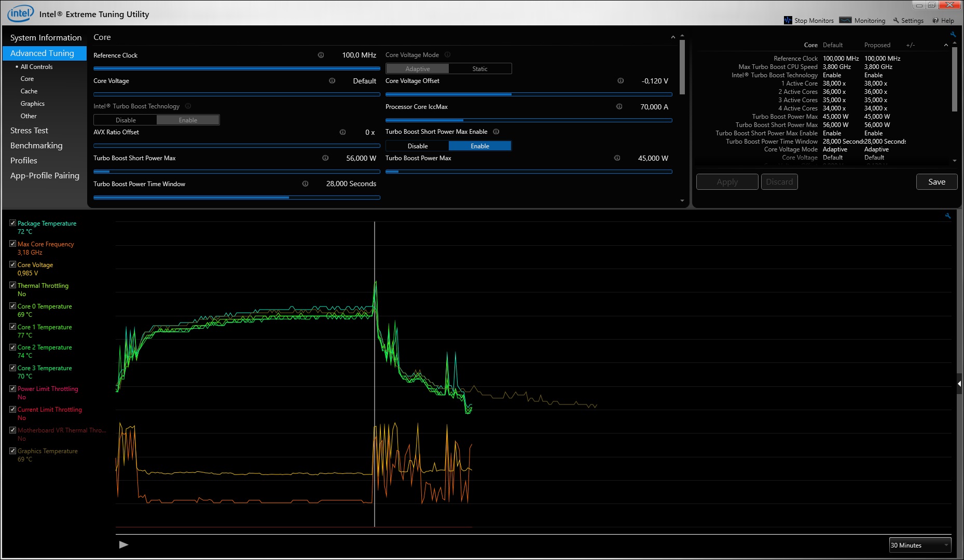The width and height of the screenshot is (964, 560).
Task: Select All Controls sub-item
Action: pos(36,66)
